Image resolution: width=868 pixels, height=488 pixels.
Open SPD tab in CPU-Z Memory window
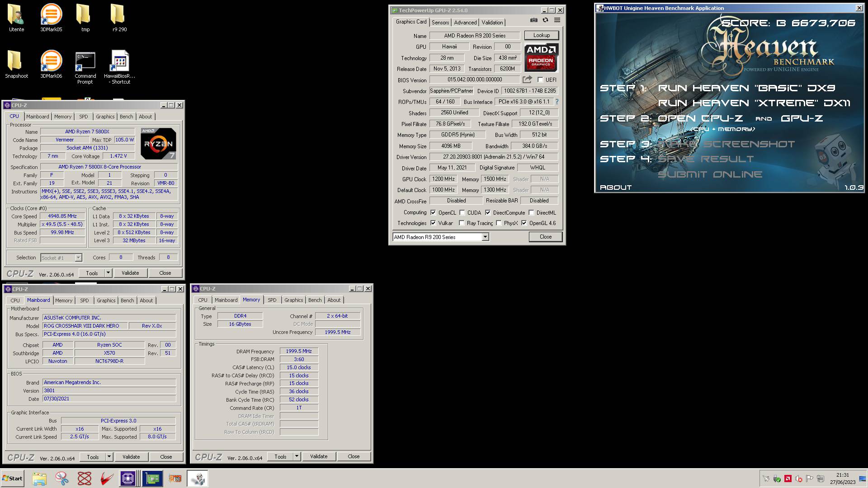[272, 300]
